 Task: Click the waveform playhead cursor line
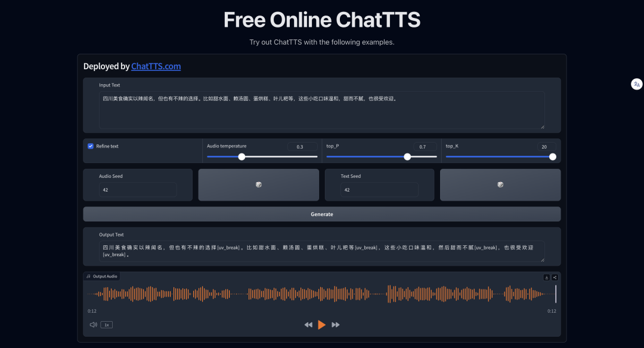click(556, 294)
